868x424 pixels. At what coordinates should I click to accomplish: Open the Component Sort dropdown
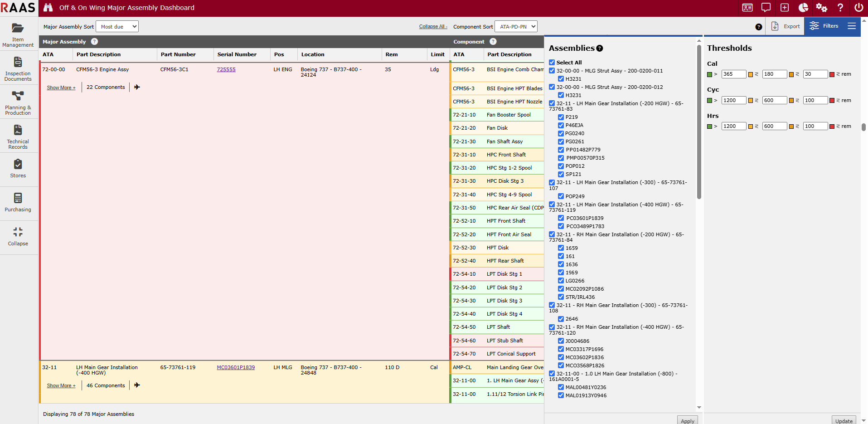click(x=516, y=27)
